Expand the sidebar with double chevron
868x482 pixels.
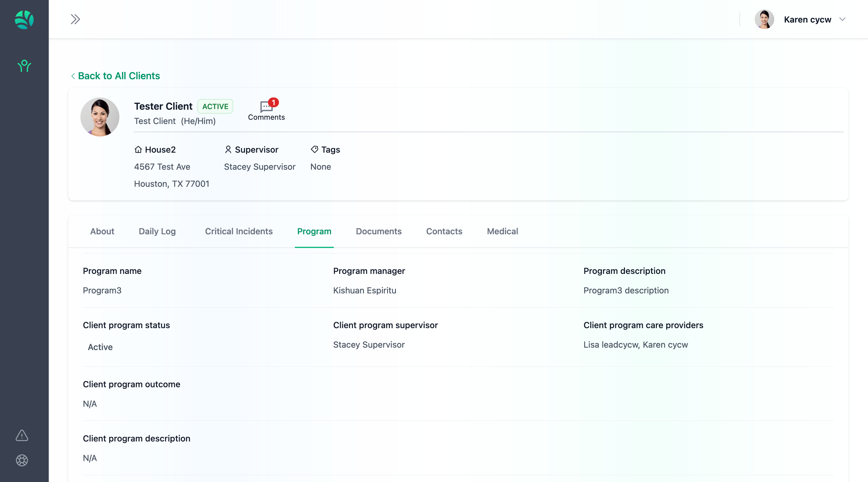[x=75, y=19]
